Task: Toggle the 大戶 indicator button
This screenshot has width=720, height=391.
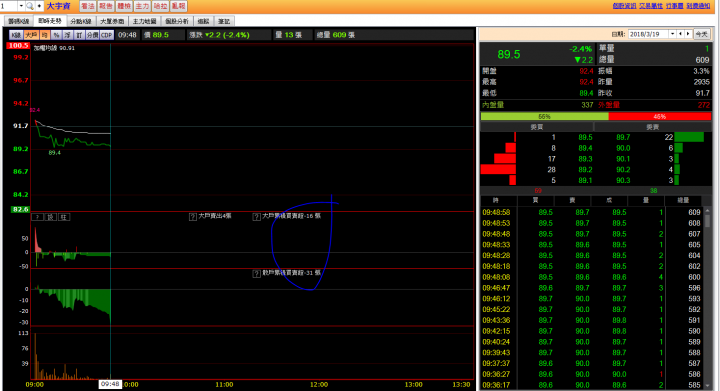Action: click(31, 35)
